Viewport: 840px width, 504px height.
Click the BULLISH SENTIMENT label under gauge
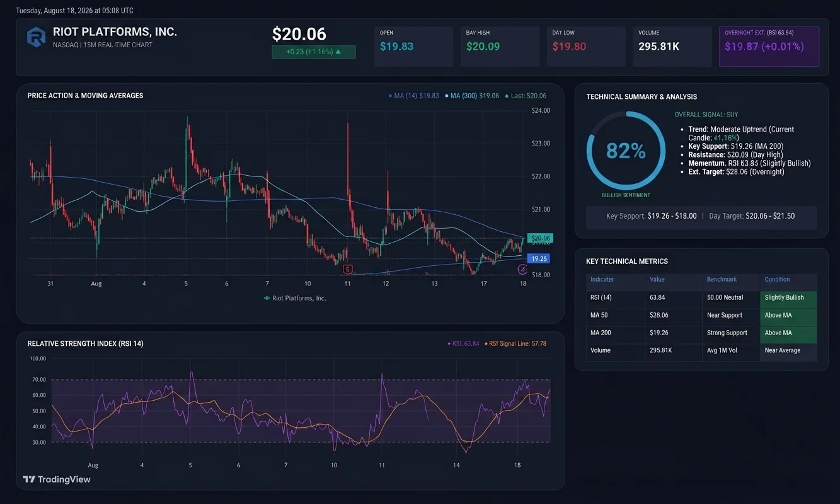tap(626, 195)
